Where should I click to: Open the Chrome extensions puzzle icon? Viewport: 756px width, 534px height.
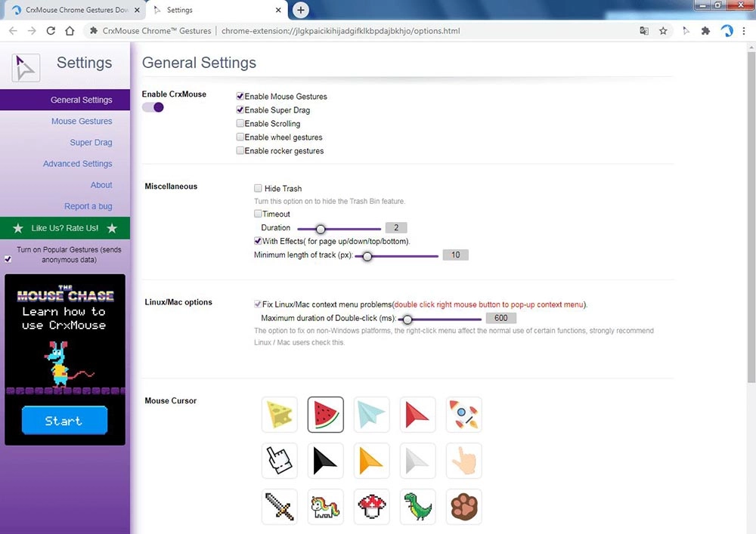705,31
